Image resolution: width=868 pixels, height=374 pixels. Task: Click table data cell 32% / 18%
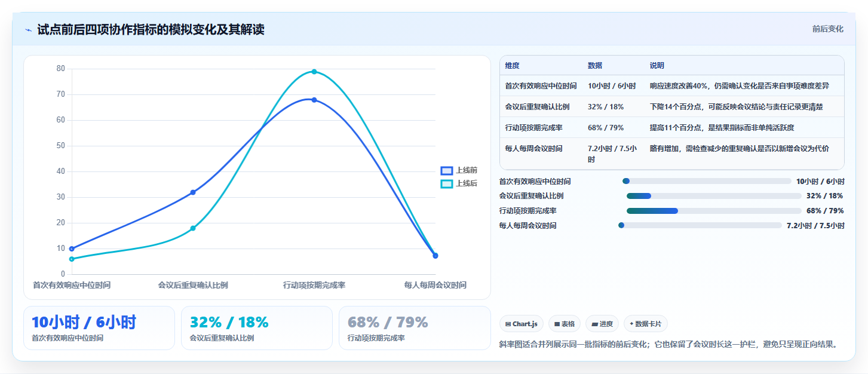(x=606, y=107)
